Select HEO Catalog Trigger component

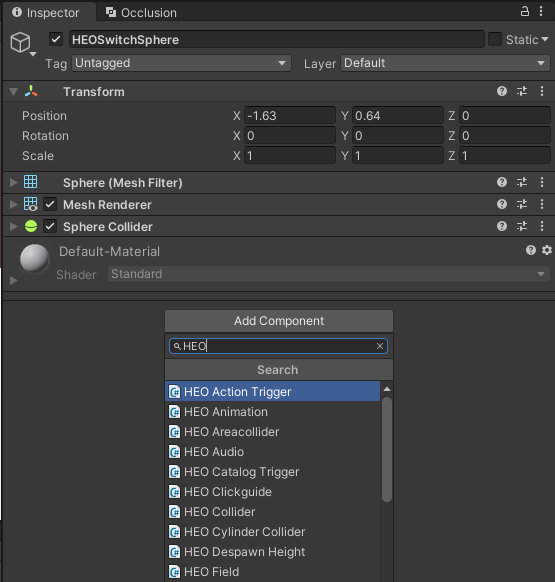[272, 472]
